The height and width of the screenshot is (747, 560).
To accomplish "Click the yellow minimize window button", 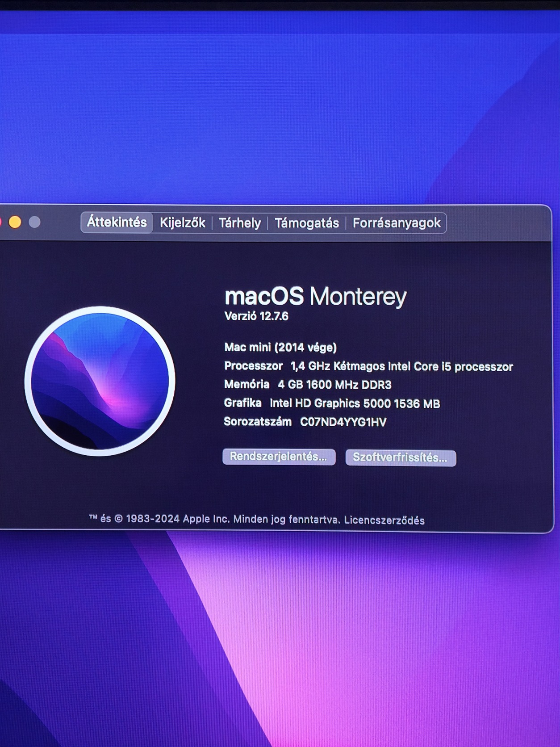I will click(15, 222).
